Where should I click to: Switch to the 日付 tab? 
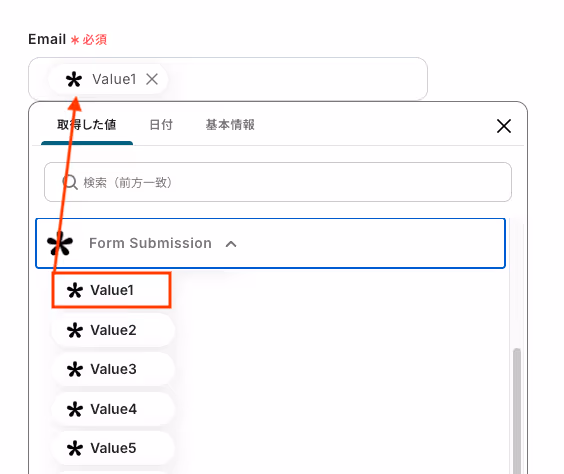point(161,125)
